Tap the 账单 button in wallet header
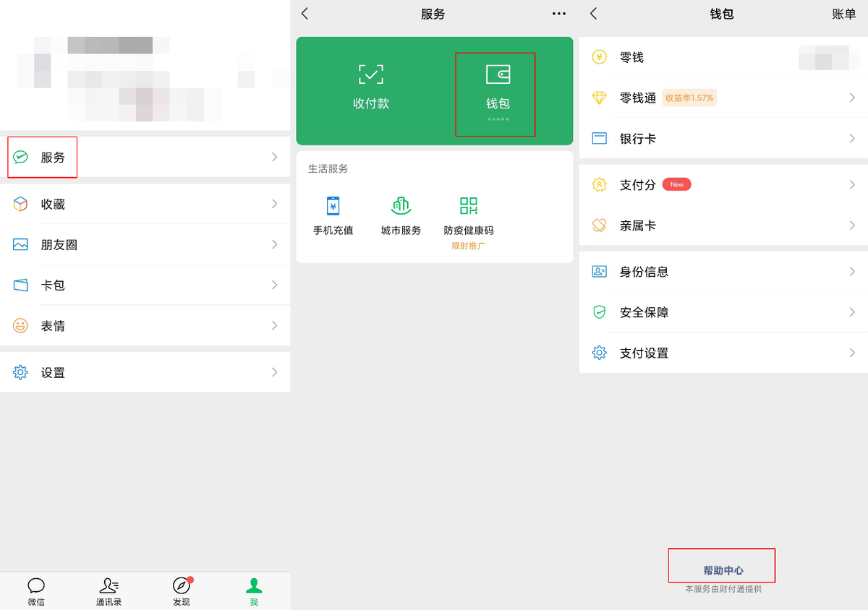Screen dimensions: 868x610 [843, 14]
